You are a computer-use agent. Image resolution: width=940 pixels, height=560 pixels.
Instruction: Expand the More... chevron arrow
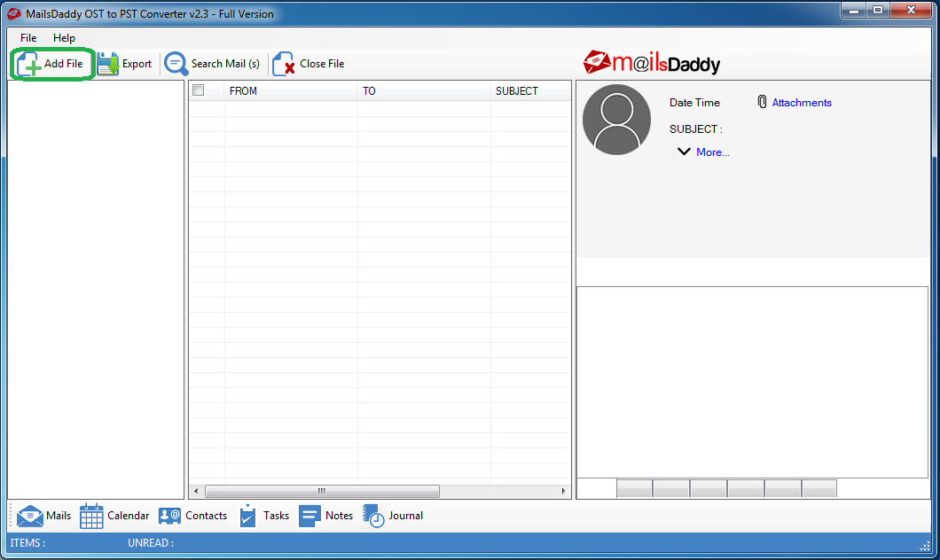684,152
